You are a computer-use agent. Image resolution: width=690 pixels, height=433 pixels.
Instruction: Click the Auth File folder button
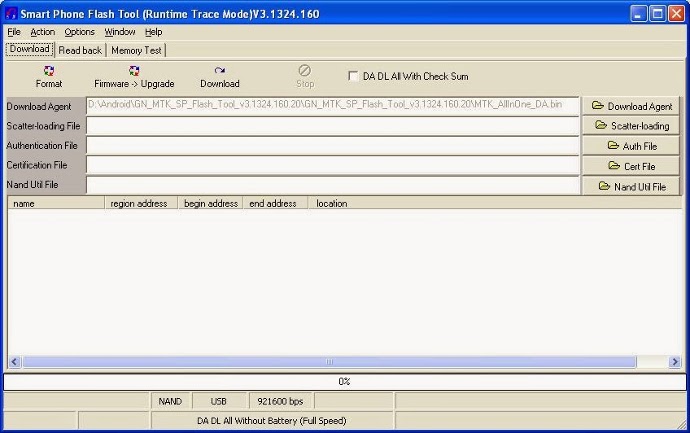(631, 146)
